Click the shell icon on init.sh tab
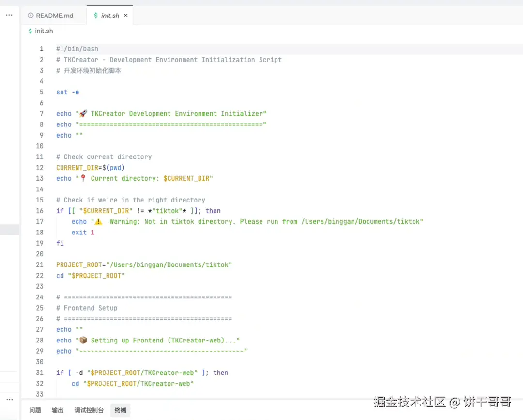 tap(96, 16)
